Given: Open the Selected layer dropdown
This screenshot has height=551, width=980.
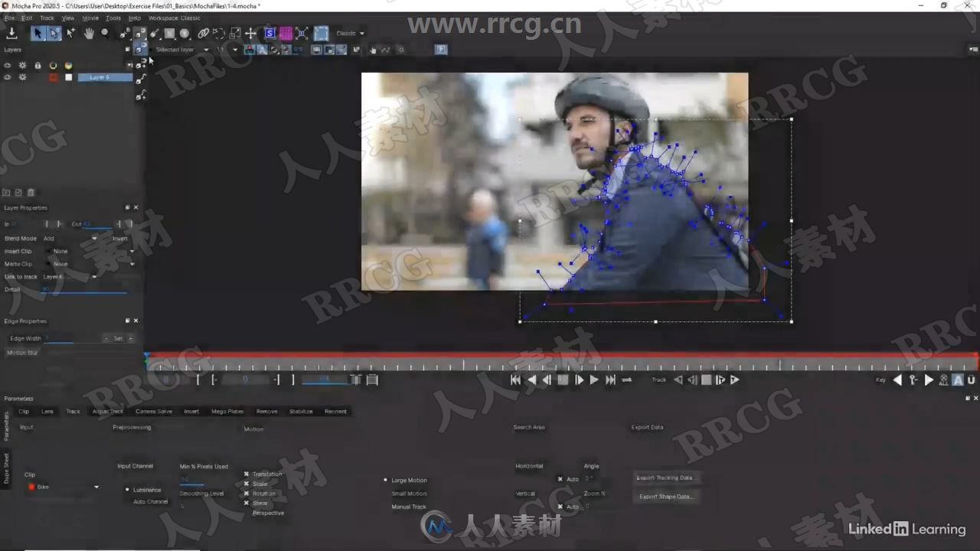Looking at the screenshot, I should point(181,50).
